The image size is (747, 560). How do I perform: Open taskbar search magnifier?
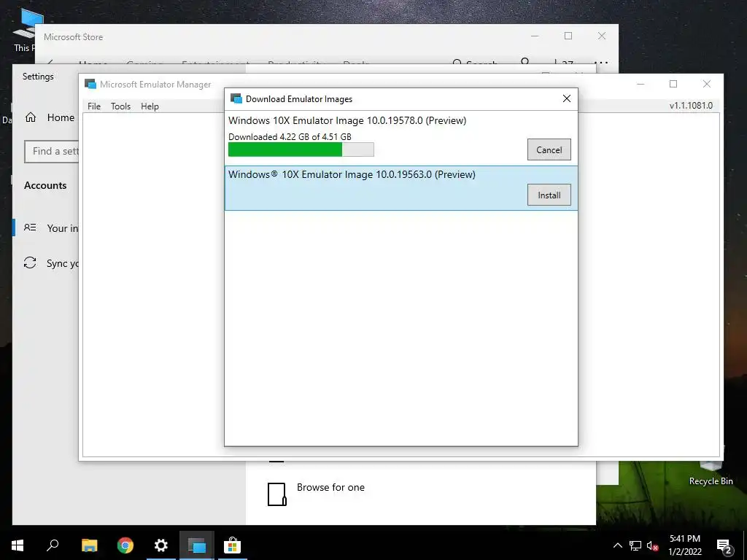[53, 545]
